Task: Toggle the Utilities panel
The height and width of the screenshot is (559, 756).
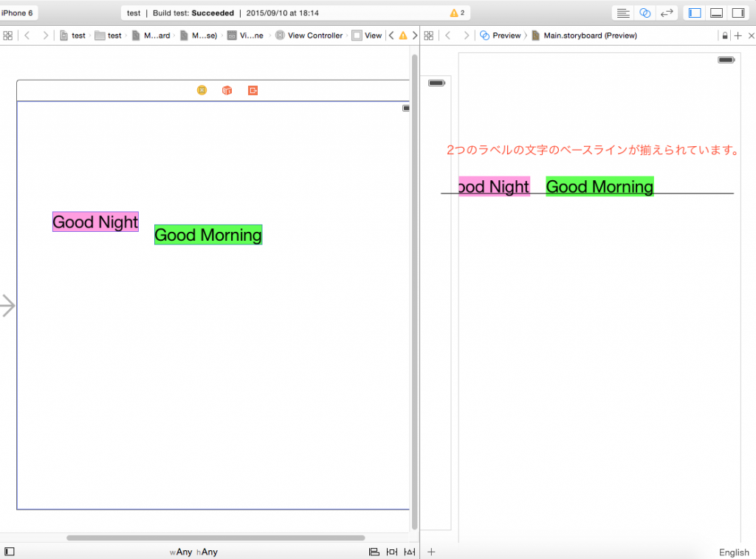Action: tap(738, 13)
